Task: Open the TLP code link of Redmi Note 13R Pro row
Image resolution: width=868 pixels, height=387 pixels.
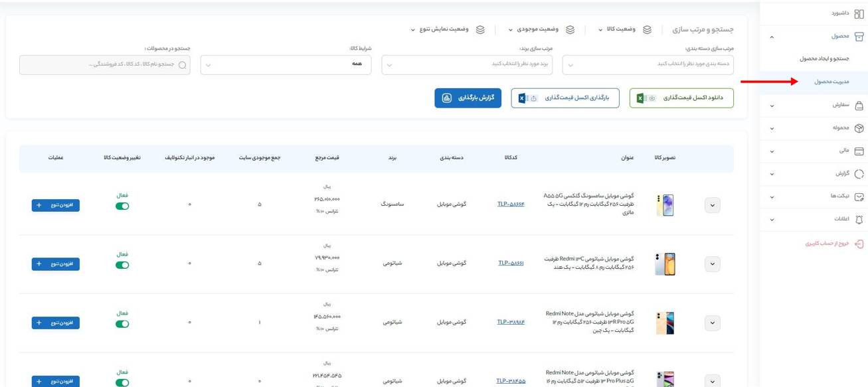Action: click(511, 322)
